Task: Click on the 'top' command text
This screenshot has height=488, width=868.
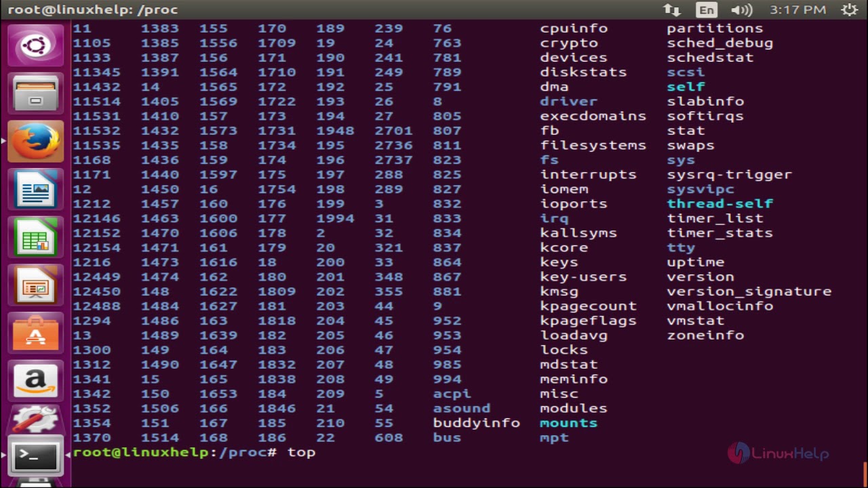Action: tap(301, 452)
